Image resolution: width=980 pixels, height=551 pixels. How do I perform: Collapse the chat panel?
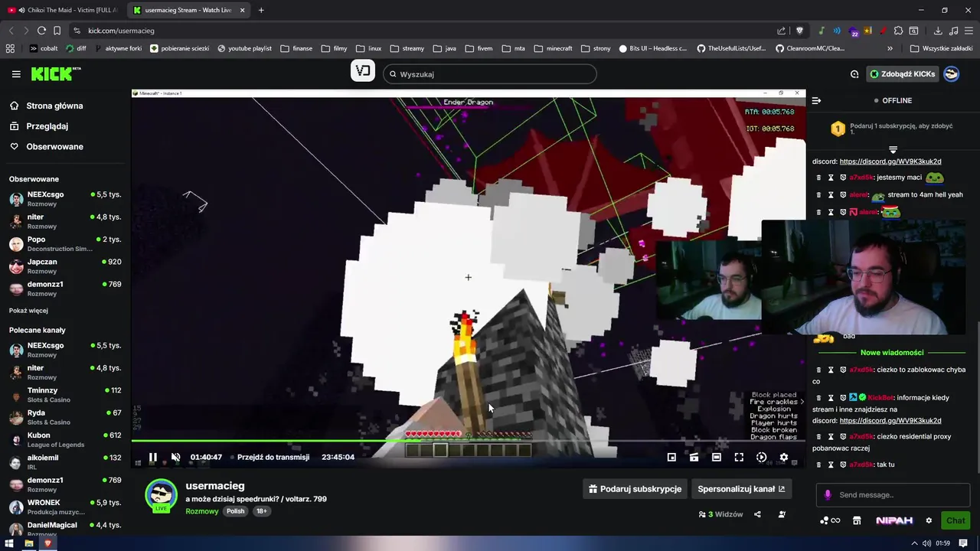pyautogui.click(x=816, y=100)
